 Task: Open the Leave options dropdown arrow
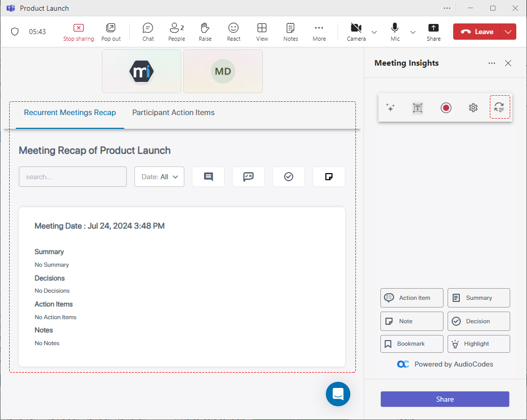(508, 32)
